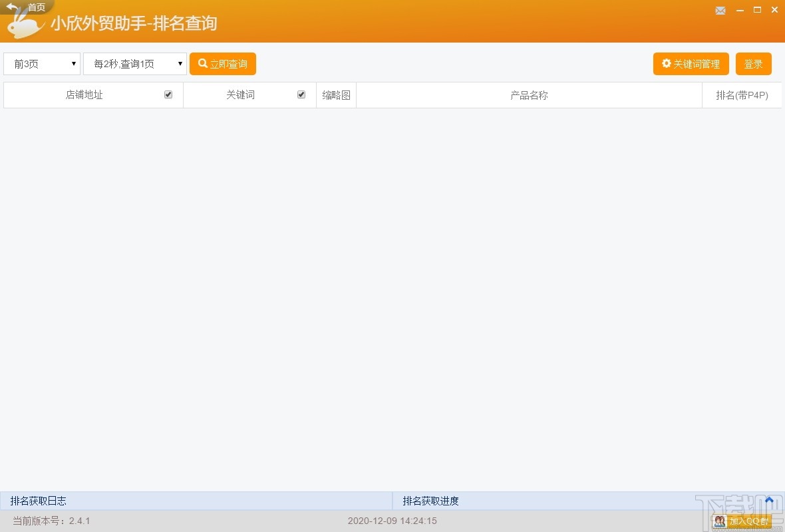Click the QQ group people icon

[719, 521]
